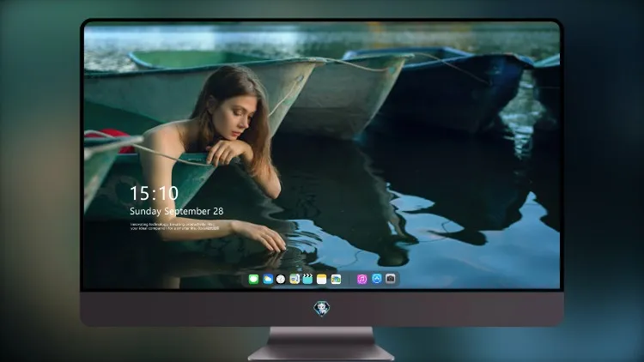Click the date text Sunday September 28
The height and width of the screenshot is (362, 644).
(177, 211)
